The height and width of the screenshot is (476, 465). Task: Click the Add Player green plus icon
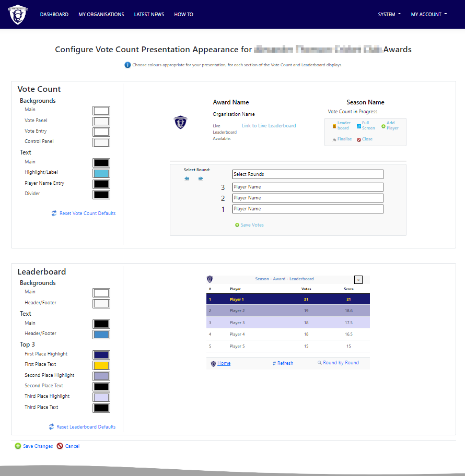point(384,125)
